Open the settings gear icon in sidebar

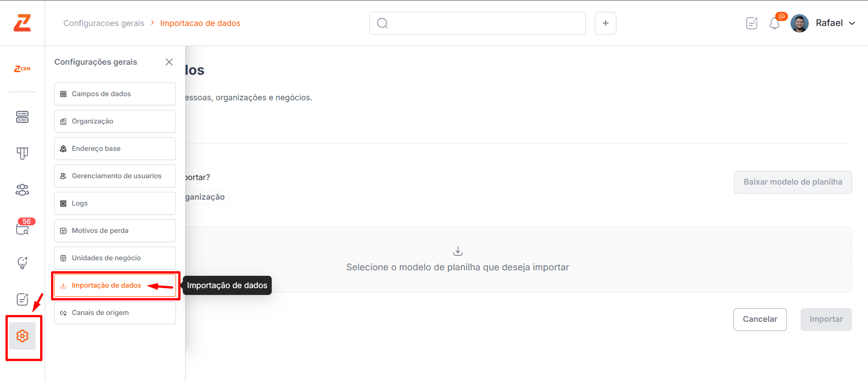tap(22, 336)
